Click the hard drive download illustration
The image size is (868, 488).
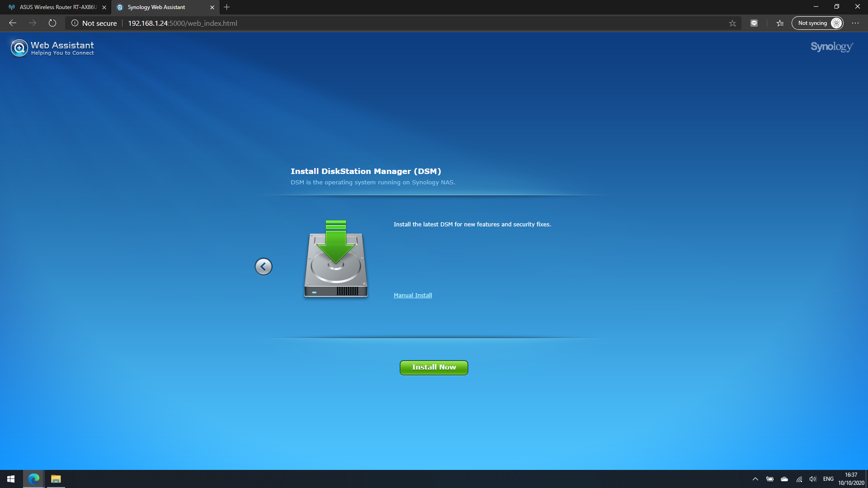pyautogui.click(x=336, y=259)
